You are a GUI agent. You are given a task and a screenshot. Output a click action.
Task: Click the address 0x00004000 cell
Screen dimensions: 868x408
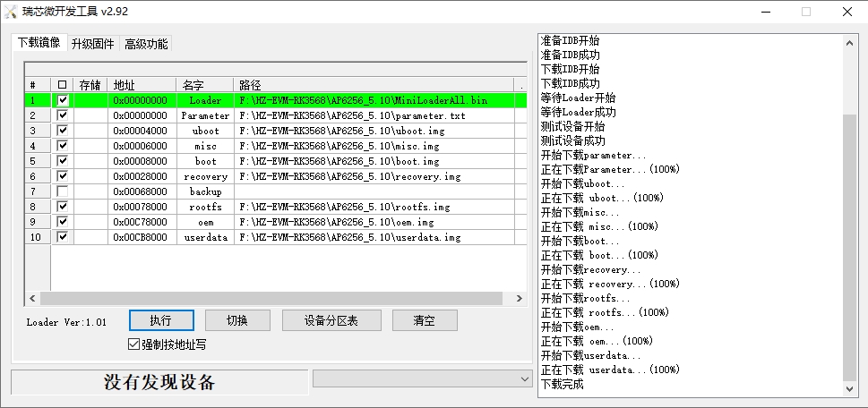click(142, 131)
